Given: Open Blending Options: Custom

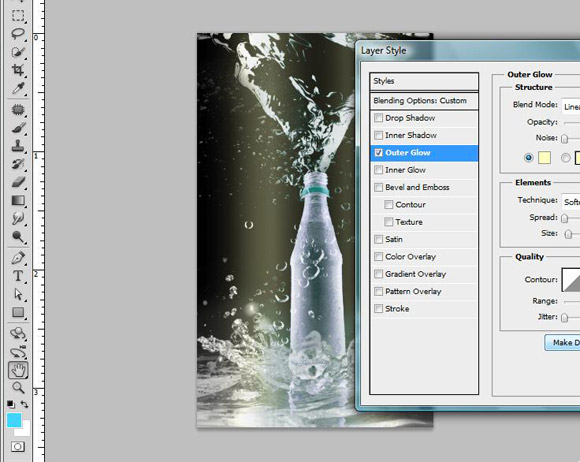Looking at the screenshot, I should (x=424, y=101).
